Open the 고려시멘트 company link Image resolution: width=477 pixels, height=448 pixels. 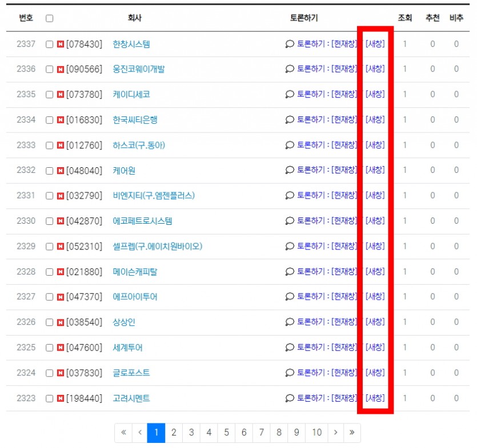point(131,398)
